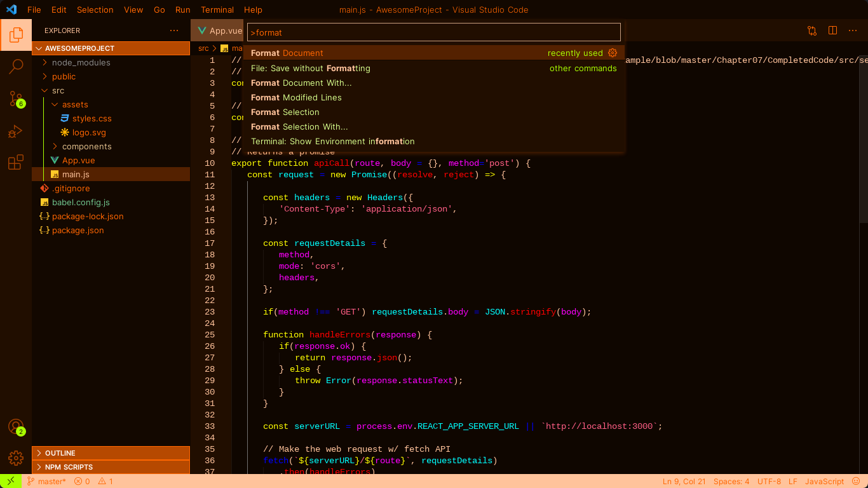Screen dimensions: 868x488
Task: Choose Format Selection command
Action: pyautogui.click(x=434, y=112)
